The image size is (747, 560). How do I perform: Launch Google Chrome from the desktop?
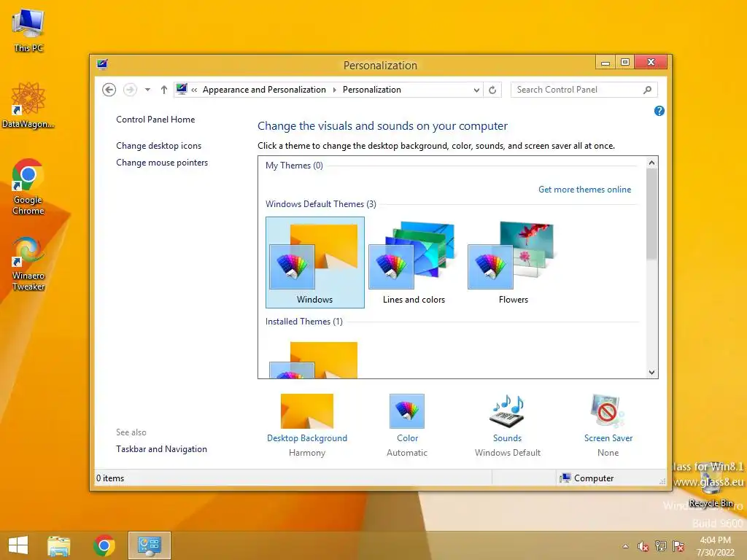(x=28, y=187)
